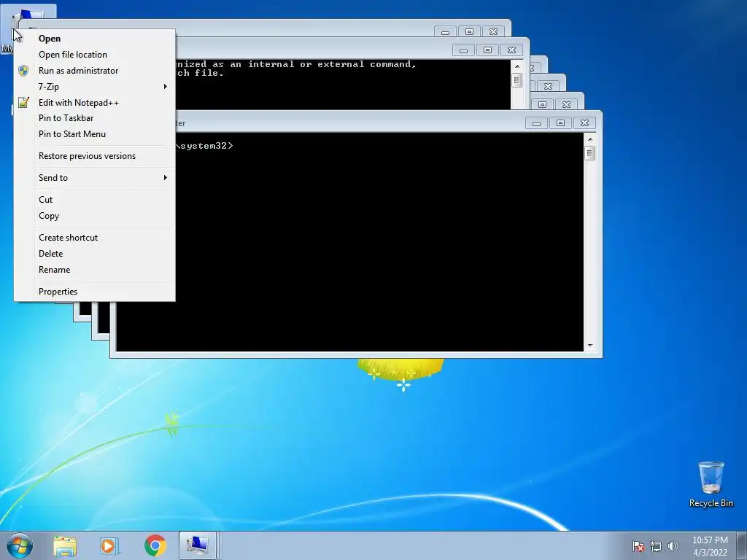Screen dimensions: 747x560
Task: Click scroll-up arrow in front command window
Action: 589,139
